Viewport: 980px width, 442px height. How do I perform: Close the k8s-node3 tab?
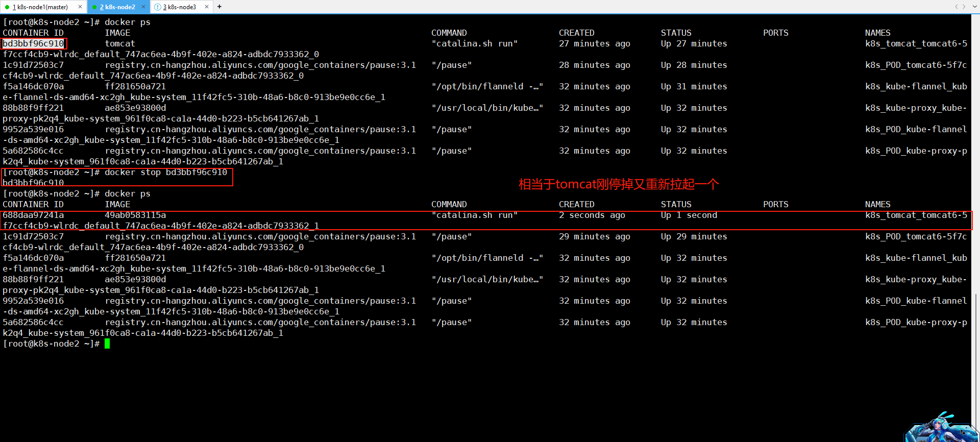pyautogui.click(x=207, y=7)
